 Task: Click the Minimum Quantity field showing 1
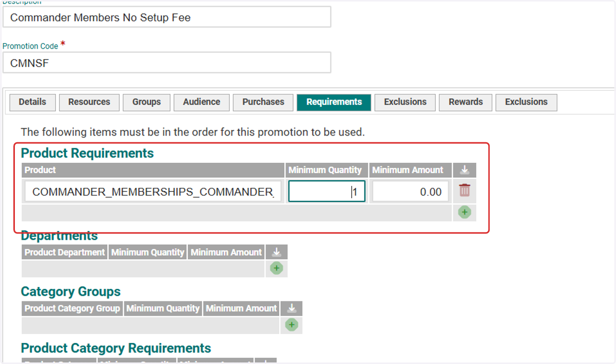pos(327,191)
